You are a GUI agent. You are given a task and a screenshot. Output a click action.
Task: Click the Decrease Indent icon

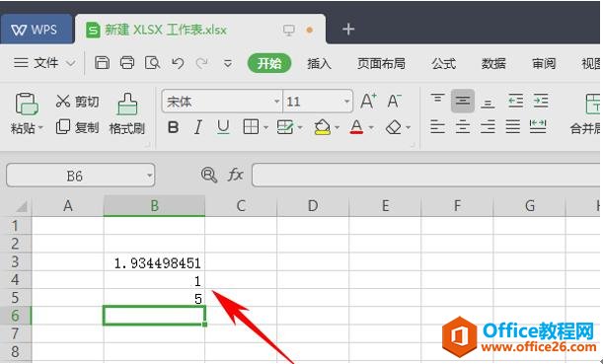coord(515,101)
